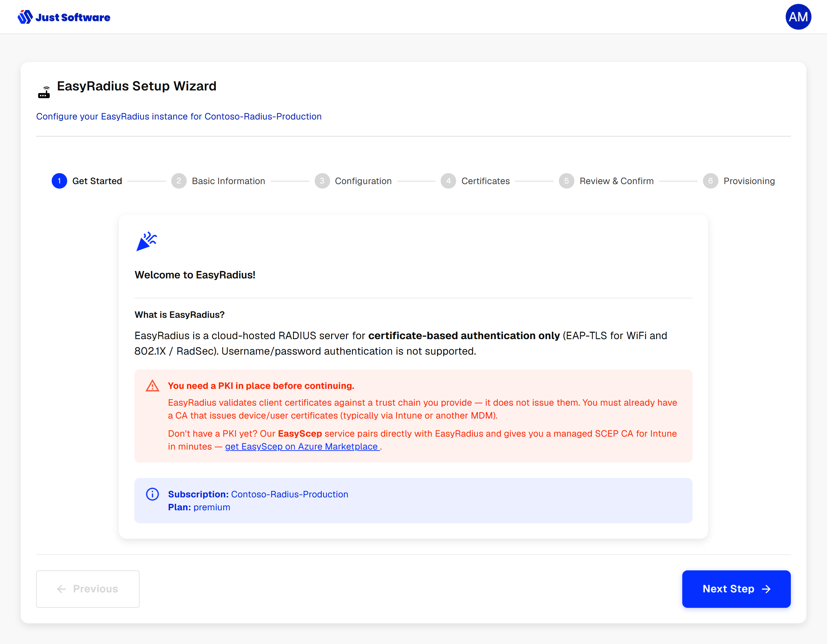Image resolution: width=827 pixels, height=644 pixels.
Task: Click the party popper welcome icon
Action: (146, 241)
